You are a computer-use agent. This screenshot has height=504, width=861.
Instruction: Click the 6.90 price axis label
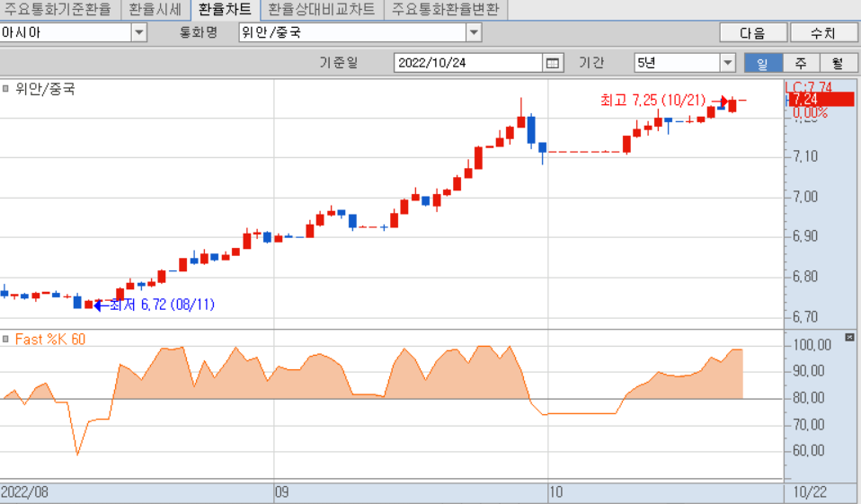coord(805,236)
